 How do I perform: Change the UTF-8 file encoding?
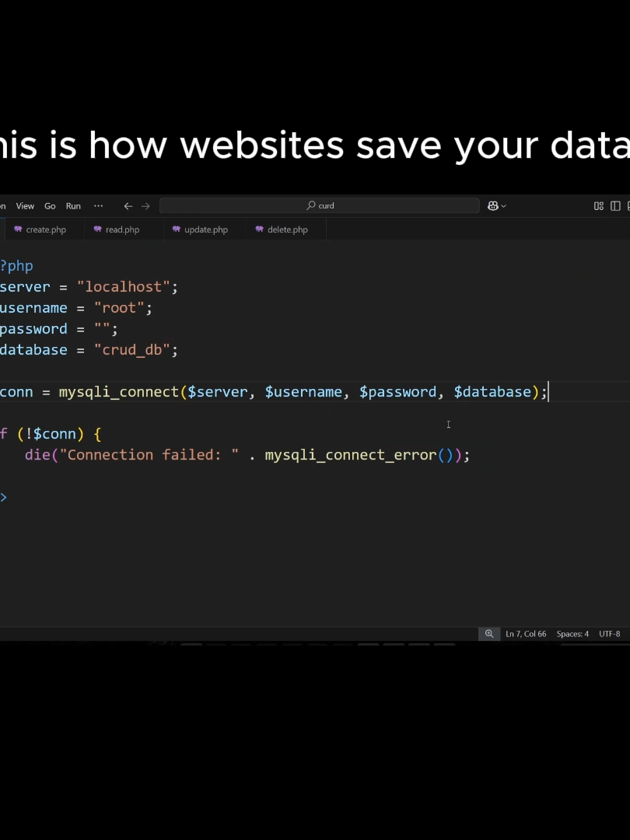pos(610,634)
